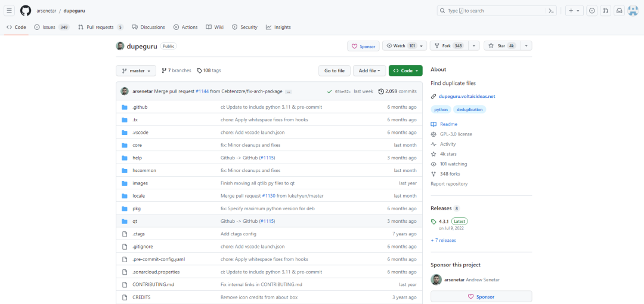Open the core folder icon
This screenshot has width=644, height=304.
(x=125, y=145)
